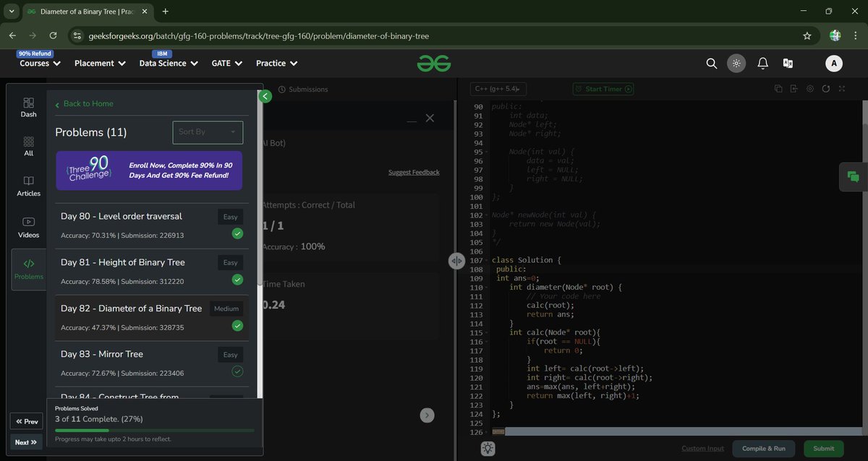868x461 pixels.
Task: Open the C++ language selector
Action: (x=498, y=89)
